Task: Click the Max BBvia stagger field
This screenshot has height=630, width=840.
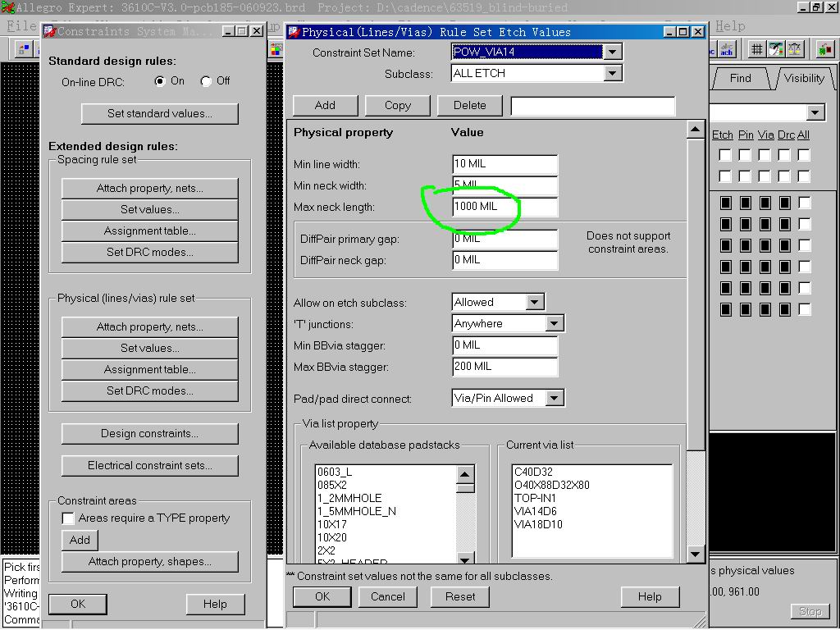Action: pos(504,367)
